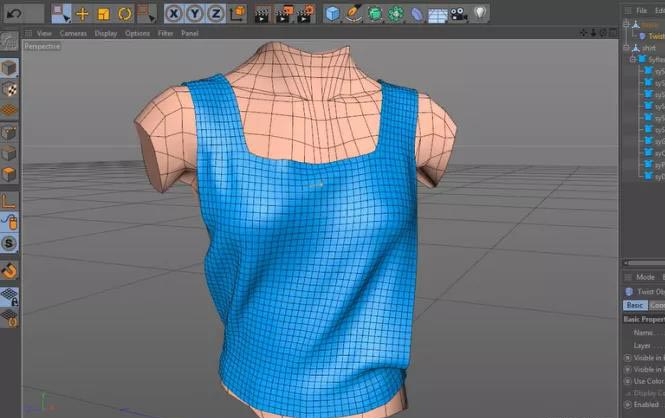Click the viewport menu grip icon
665x418 pixels.
point(28,33)
